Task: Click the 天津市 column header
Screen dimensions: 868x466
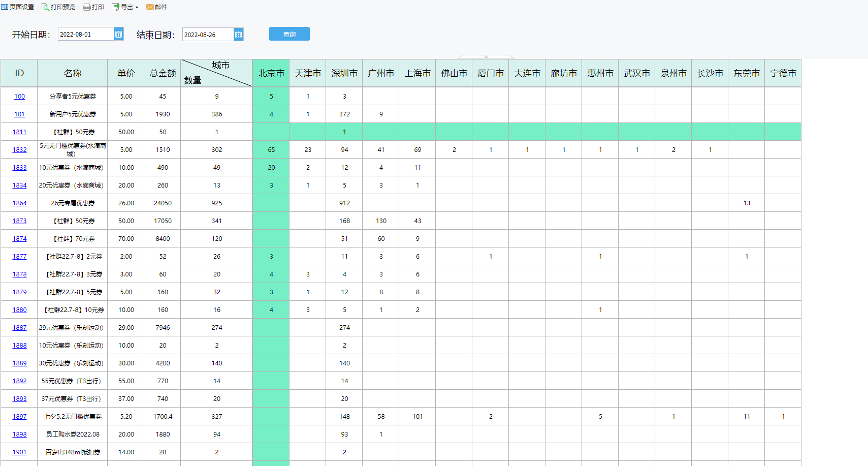Action: 308,73
